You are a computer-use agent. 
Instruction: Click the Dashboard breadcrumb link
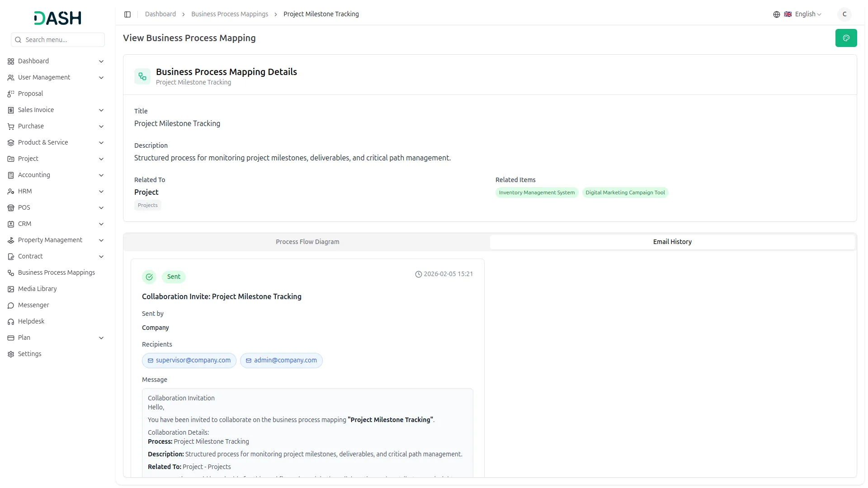[160, 14]
